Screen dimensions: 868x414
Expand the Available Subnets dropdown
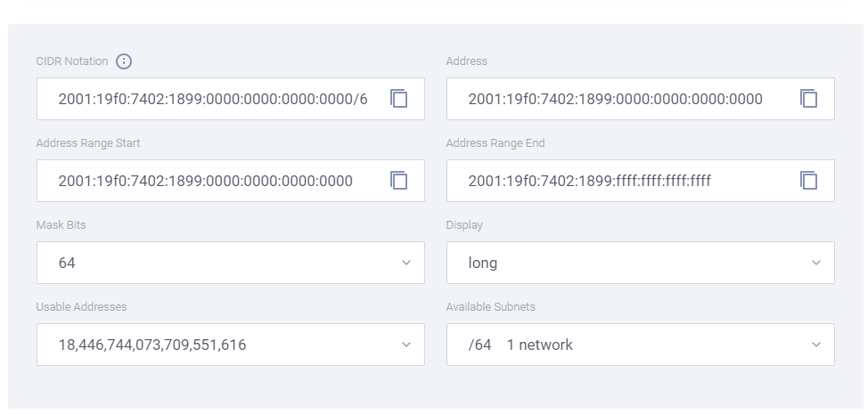point(640,345)
